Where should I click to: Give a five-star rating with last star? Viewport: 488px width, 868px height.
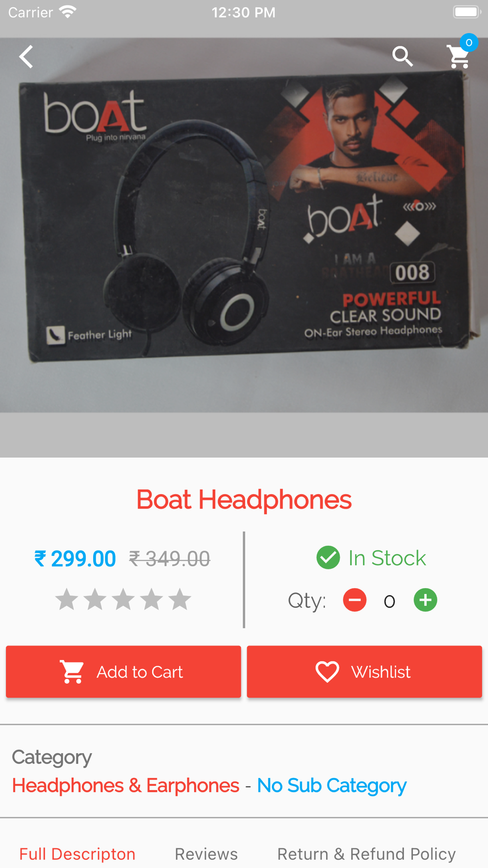coord(180,599)
